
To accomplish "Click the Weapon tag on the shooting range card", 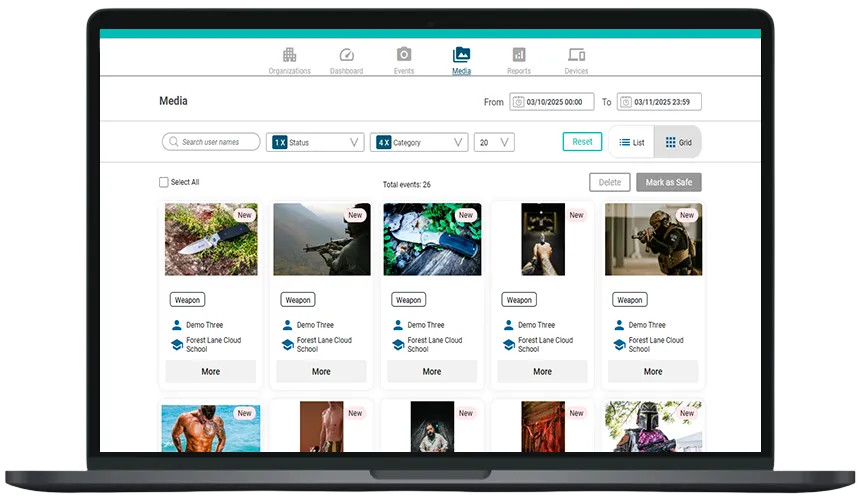I will 519,300.
